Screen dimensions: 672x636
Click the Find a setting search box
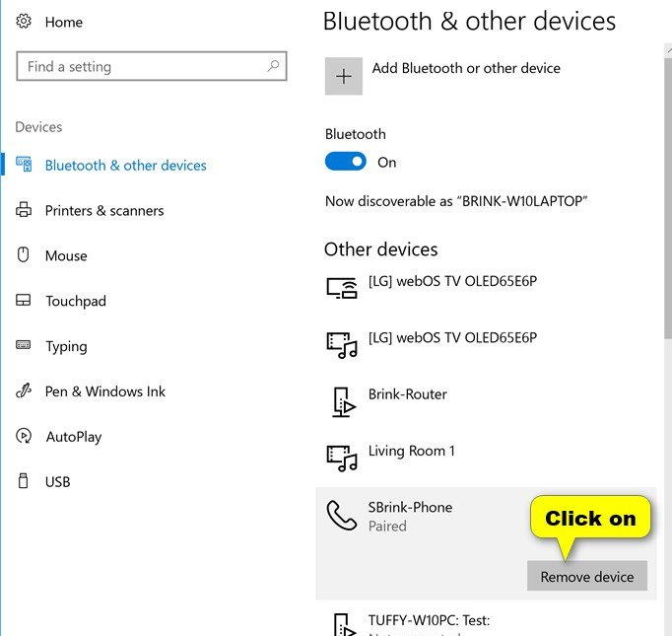[x=152, y=66]
